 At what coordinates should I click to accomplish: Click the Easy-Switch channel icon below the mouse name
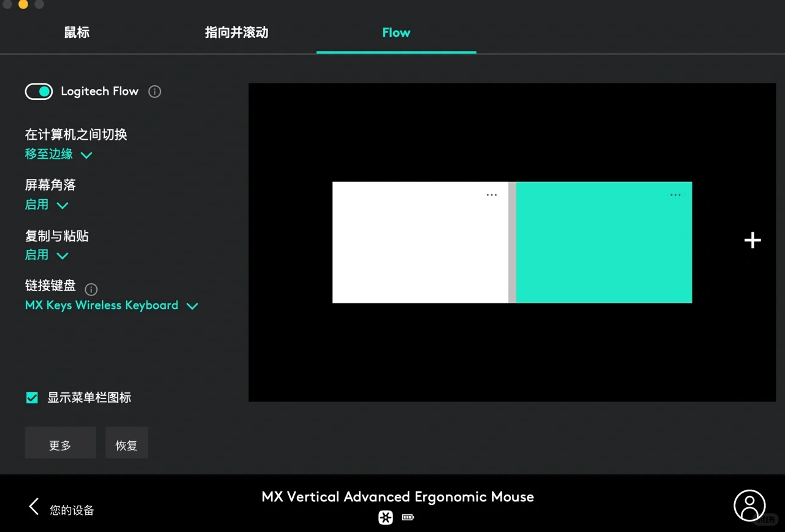[385, 517]
